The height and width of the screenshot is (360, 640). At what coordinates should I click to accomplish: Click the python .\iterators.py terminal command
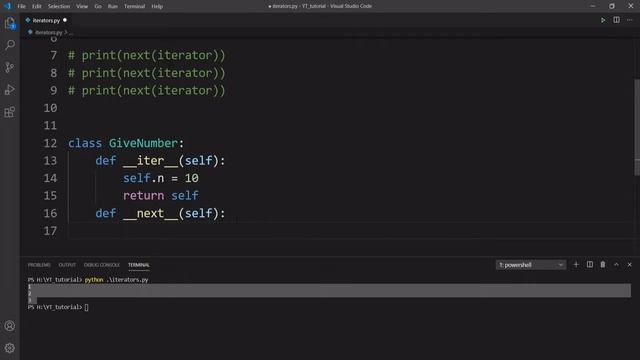[x=116, y=280]
